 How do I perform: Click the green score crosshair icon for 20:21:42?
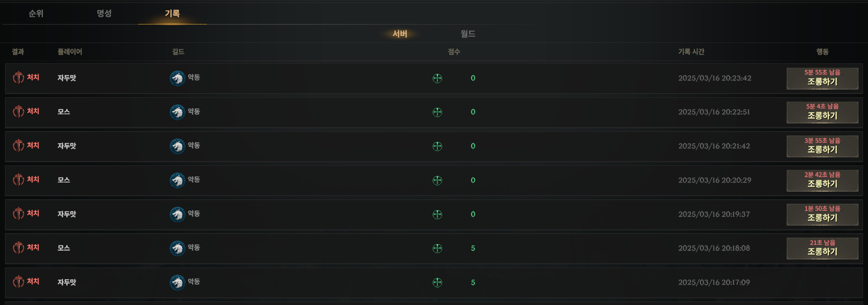click(437, 146)
